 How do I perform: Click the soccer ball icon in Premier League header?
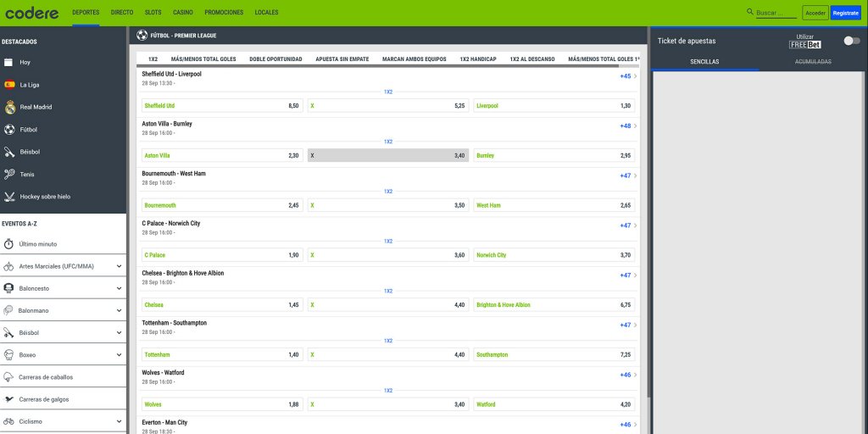pos(142,35)
